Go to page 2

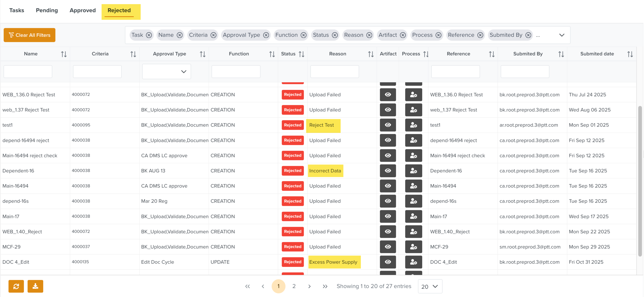(294, 286)
